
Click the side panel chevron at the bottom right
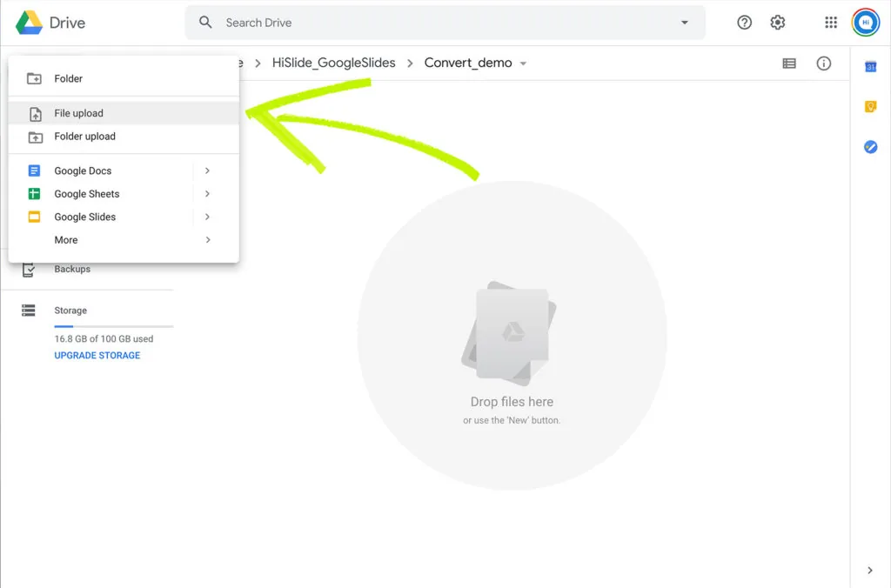point(870,570)
